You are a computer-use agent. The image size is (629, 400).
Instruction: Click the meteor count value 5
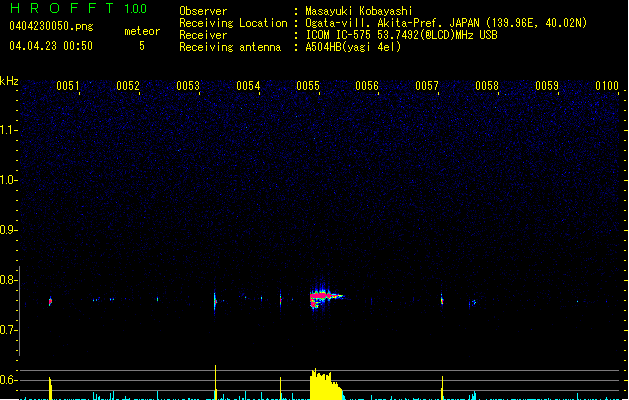coord(142,46)
